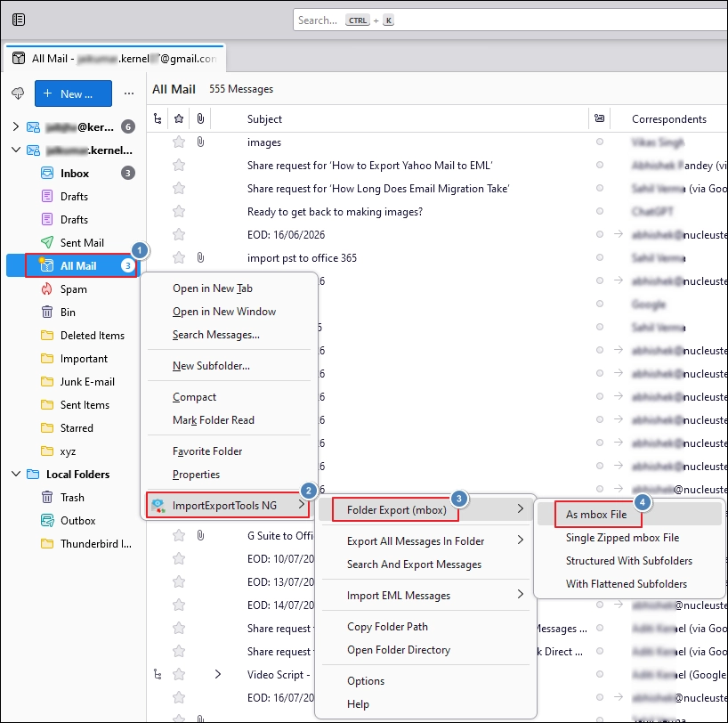This screenshot has width=728, height=723.
Task: Select As mbox File
Action: point(596,515)
